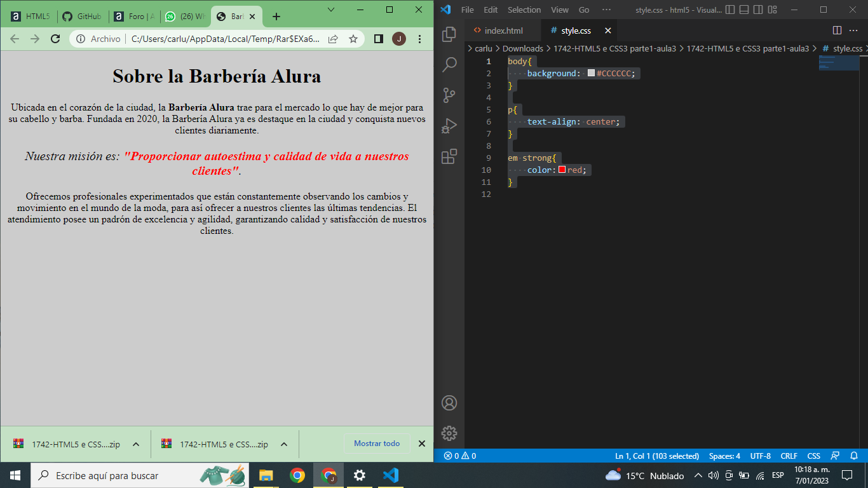Viewport: 868px width, 488px height.
Task: Show hidden system tray icons
Action: 698,475
